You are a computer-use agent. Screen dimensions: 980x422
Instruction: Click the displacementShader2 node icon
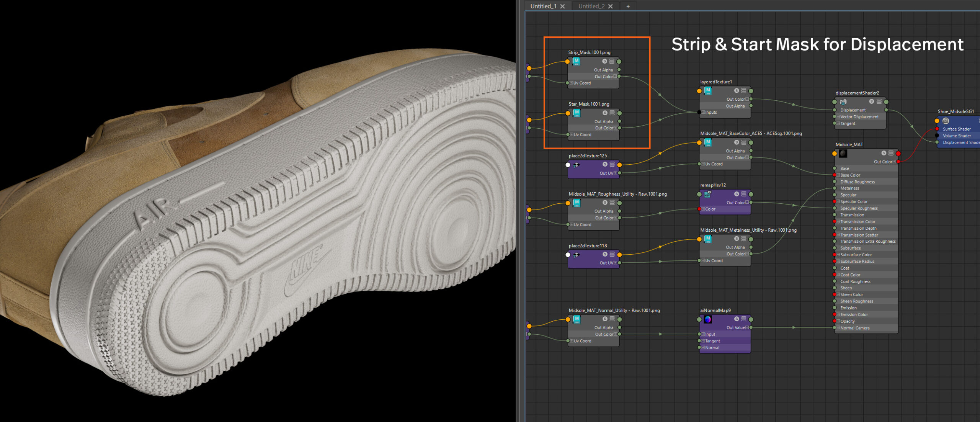843,102
